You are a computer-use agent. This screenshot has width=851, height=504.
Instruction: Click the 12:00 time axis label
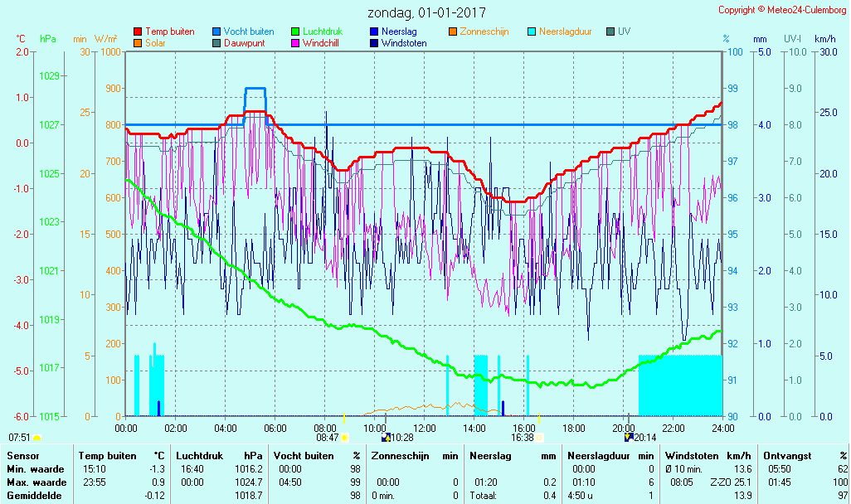[425, 429]
